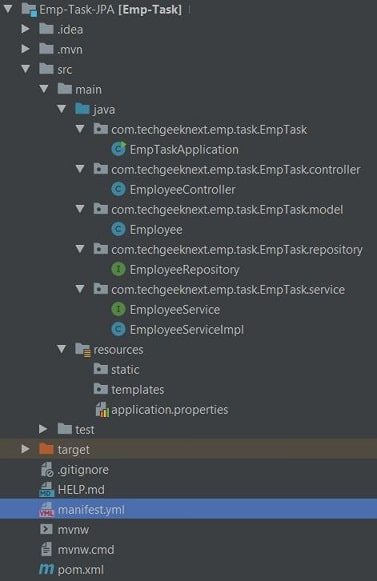Select the mvnw.cmd file
377x581 pixels.
[86, 550]
